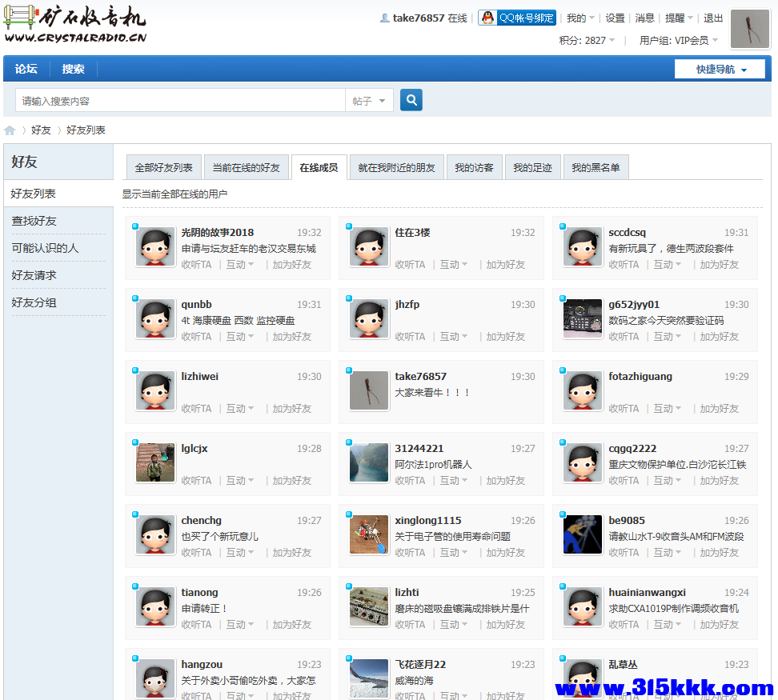Image resolution: width=778 pixels, height=700 pixels.
Task: Open the 互动 dropdown on qunbb's card
Action: tap(239, 336)
